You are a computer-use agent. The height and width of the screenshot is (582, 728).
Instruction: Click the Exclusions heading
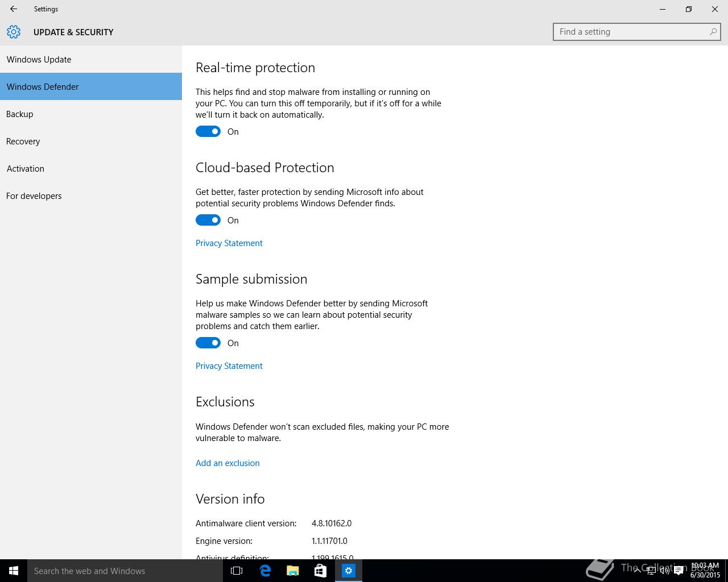(x=225, y=402)
